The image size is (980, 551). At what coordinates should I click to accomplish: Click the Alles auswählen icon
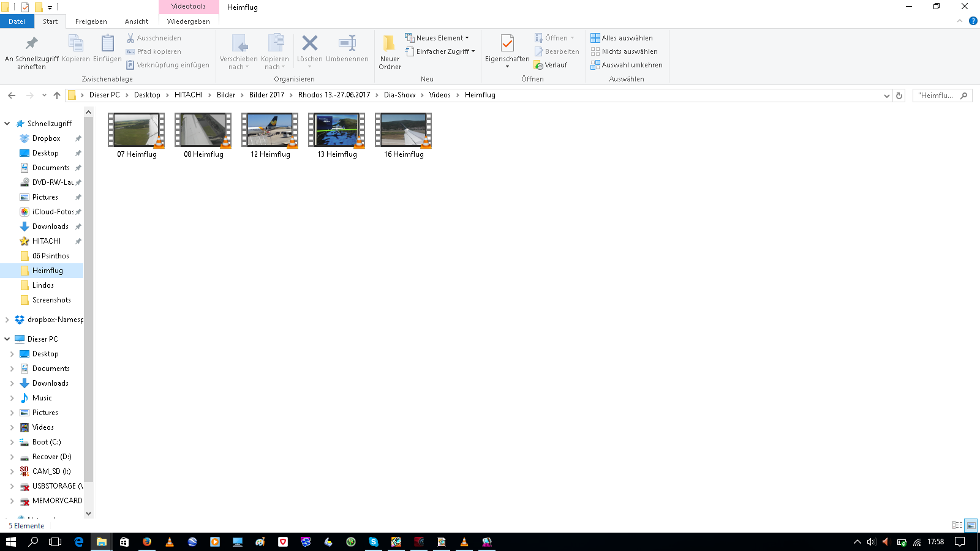click(595, 38)
